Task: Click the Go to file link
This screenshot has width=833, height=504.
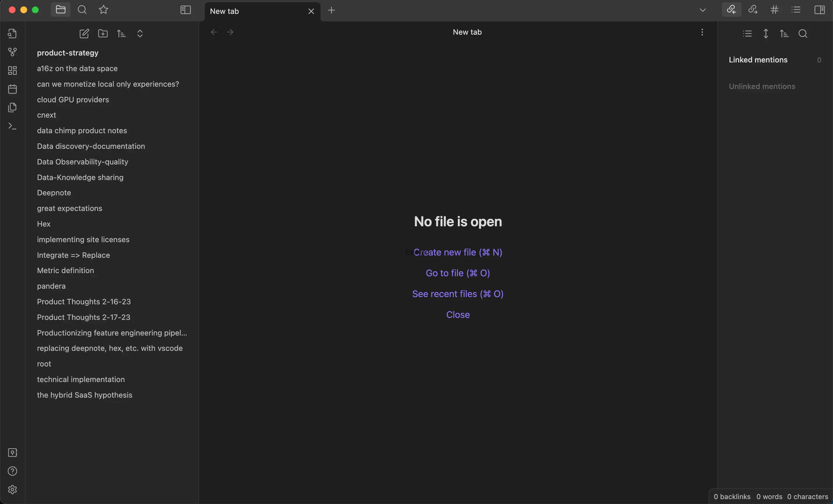Action: tap(458, 273)
